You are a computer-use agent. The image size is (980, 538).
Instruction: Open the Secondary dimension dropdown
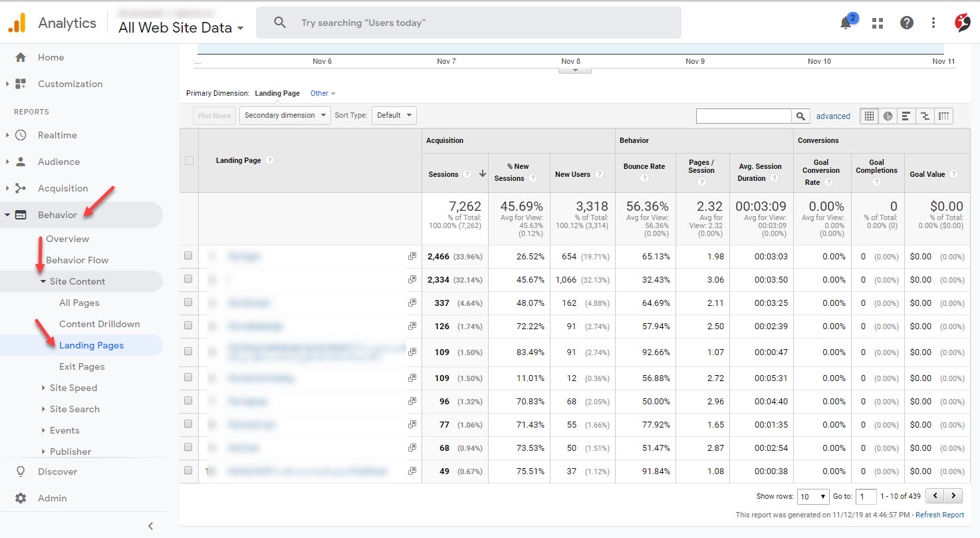click(285, 115)
